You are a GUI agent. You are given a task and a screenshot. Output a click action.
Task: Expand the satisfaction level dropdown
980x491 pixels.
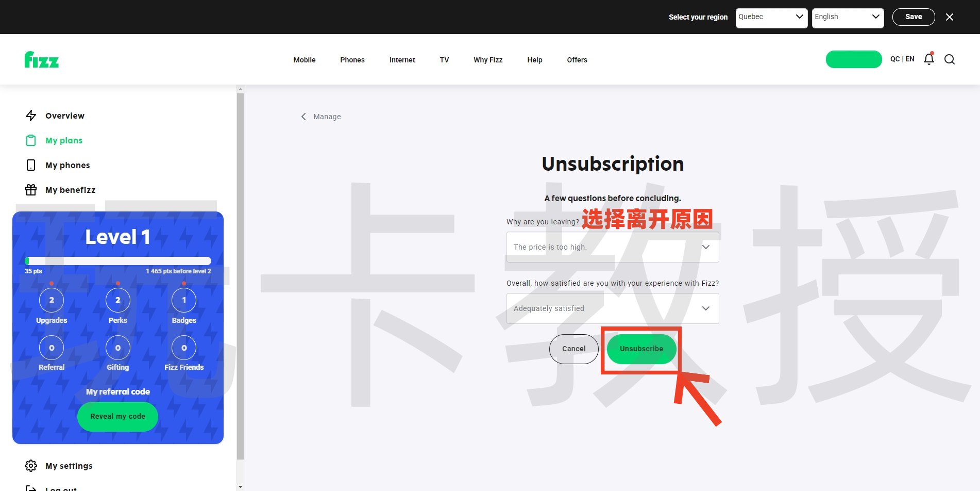point(612,308)
